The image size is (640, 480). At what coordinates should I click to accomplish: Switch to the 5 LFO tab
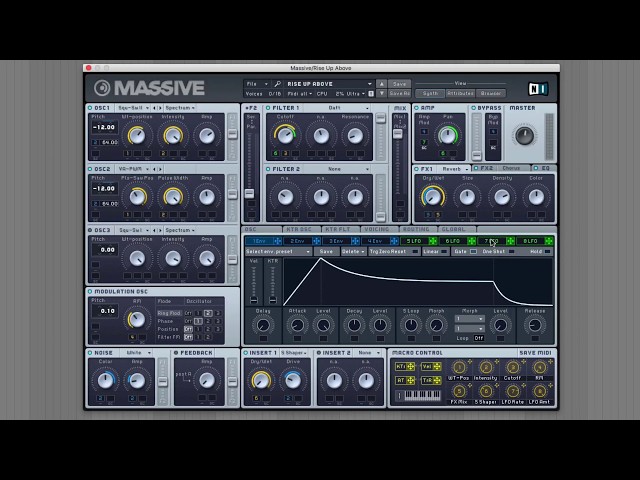(x=415, y=241)
